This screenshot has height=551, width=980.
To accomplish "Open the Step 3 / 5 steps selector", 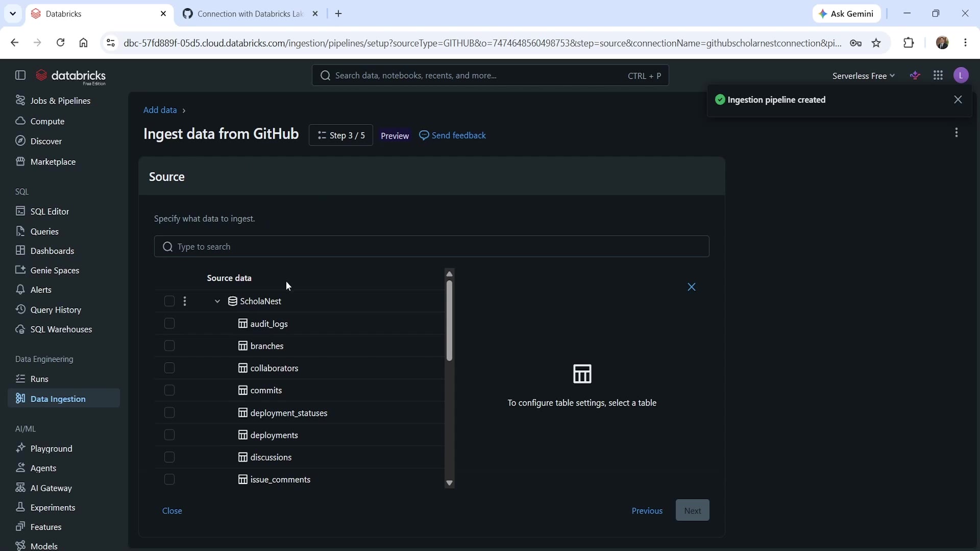I will pos(341,135).
